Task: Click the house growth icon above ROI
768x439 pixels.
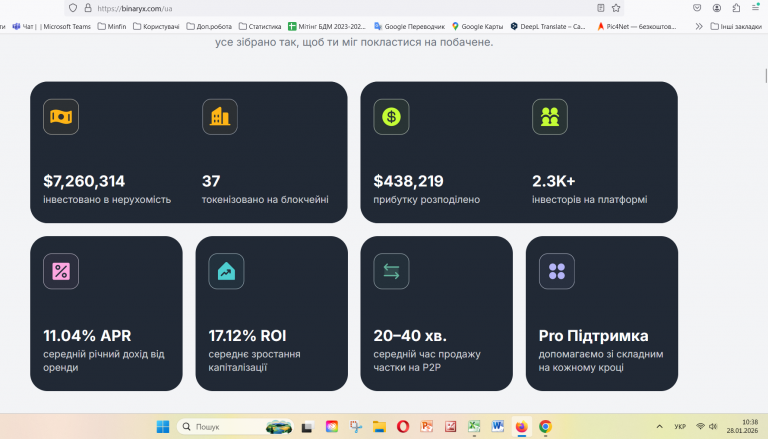Action: [226, 271]
